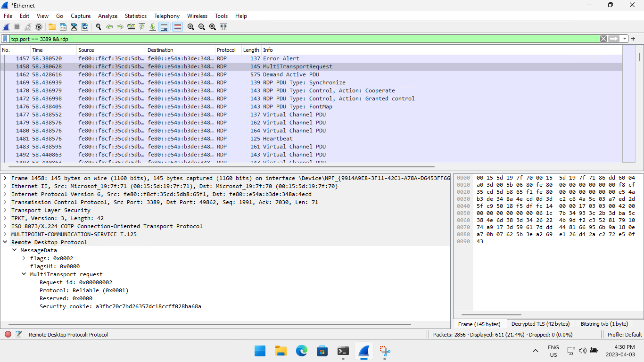
Task: Reset text to normal size
Action: 213,27
